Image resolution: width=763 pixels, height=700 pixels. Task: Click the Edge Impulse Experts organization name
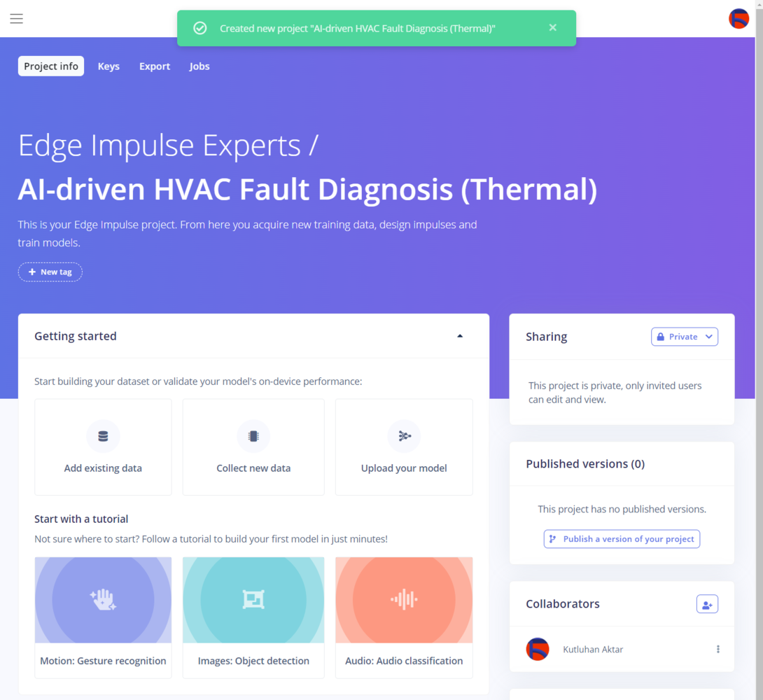[160, 146]
